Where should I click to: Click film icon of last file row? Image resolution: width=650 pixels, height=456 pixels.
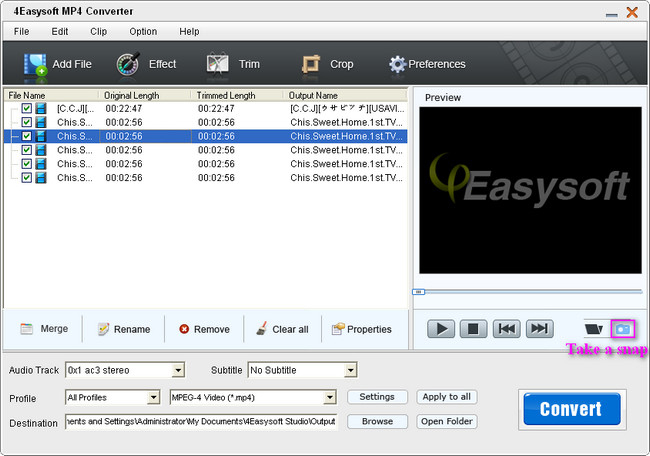(x=41, y=177)
